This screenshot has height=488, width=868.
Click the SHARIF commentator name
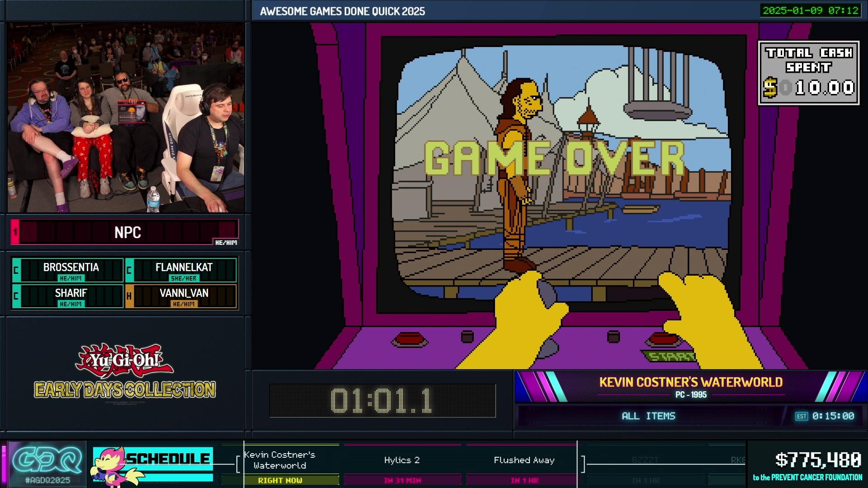coord(71,293)
